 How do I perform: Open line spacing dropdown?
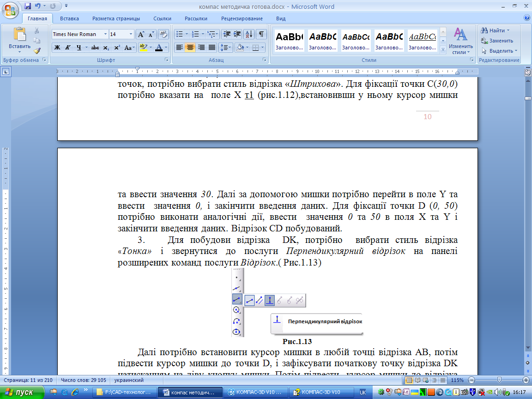click(x=230, y=48)
